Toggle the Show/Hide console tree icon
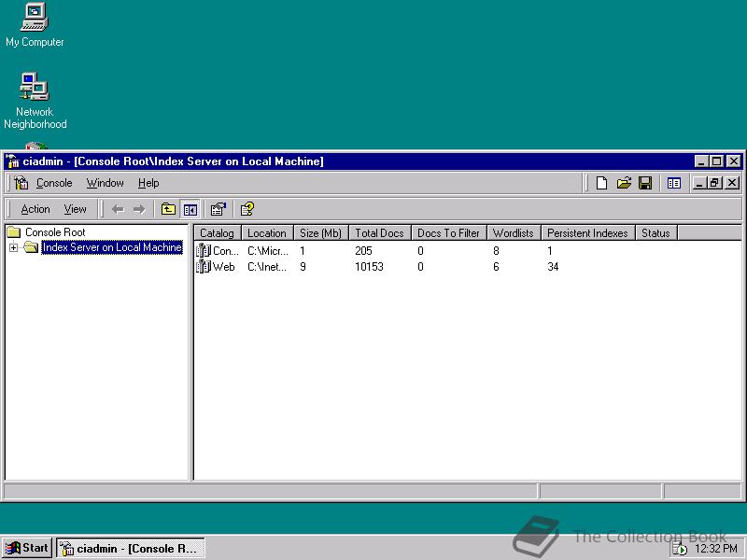This screenshot has height=560, width=747. coord(190,209)
